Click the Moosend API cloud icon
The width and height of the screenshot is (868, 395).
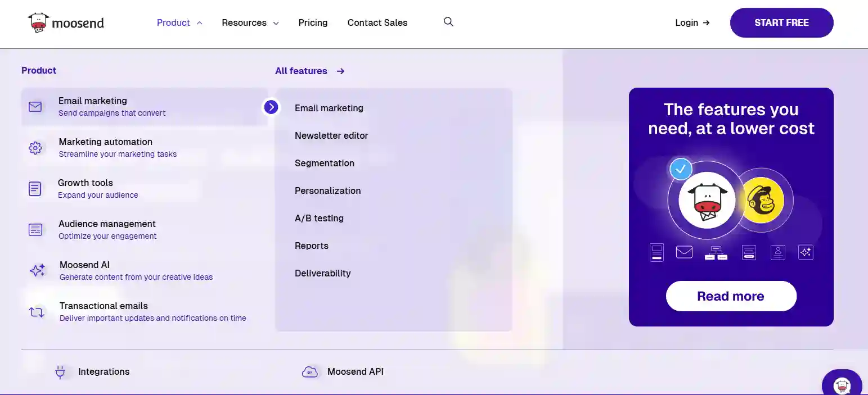point(310,372)
